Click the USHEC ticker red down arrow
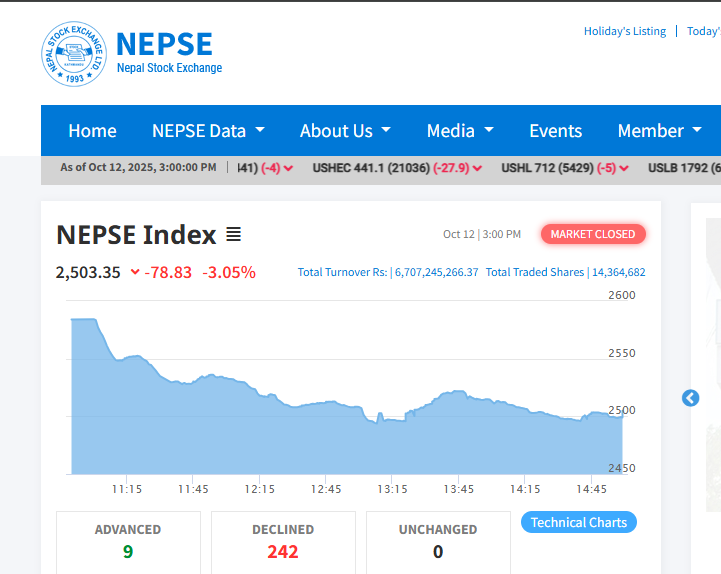 (x=478, y=168)
